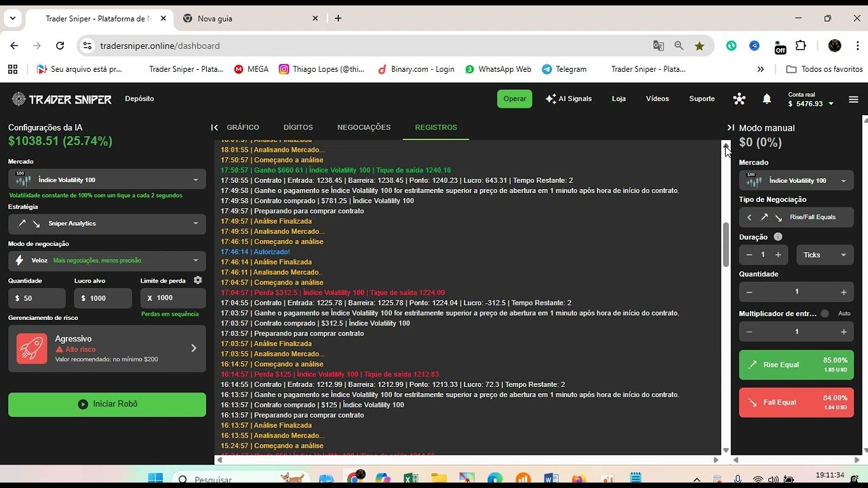Click the log horizontal scrollbar right arrow
The image size is (868, 488).
click(x=716, y=460)
